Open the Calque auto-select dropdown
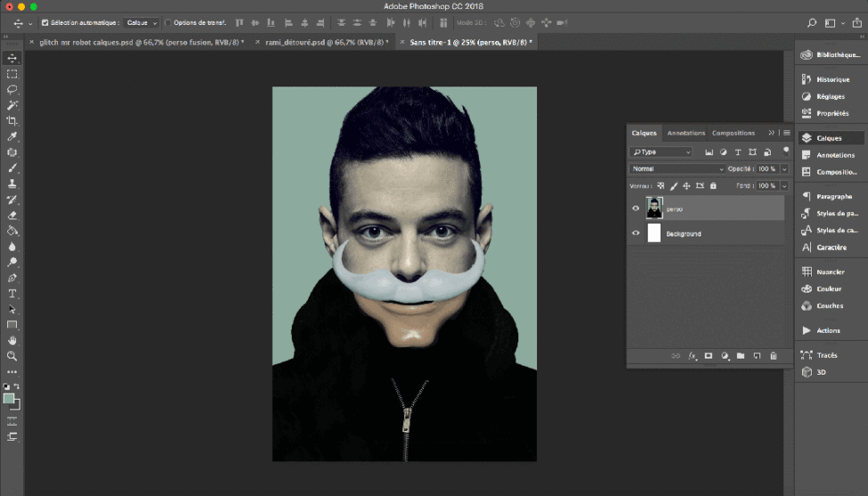This screenshot has width=868, height=496. click(142, 22)
